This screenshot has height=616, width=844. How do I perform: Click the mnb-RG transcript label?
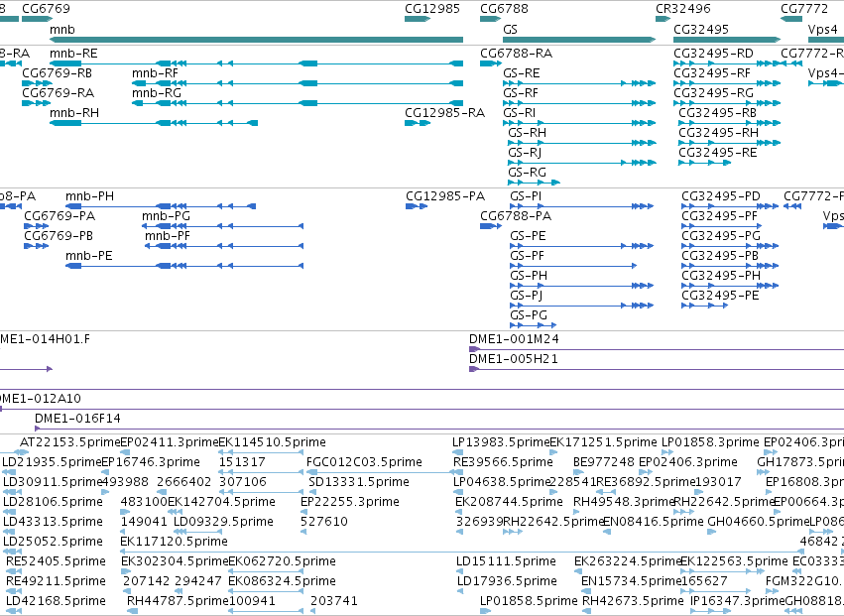click(x=157, y=93)
